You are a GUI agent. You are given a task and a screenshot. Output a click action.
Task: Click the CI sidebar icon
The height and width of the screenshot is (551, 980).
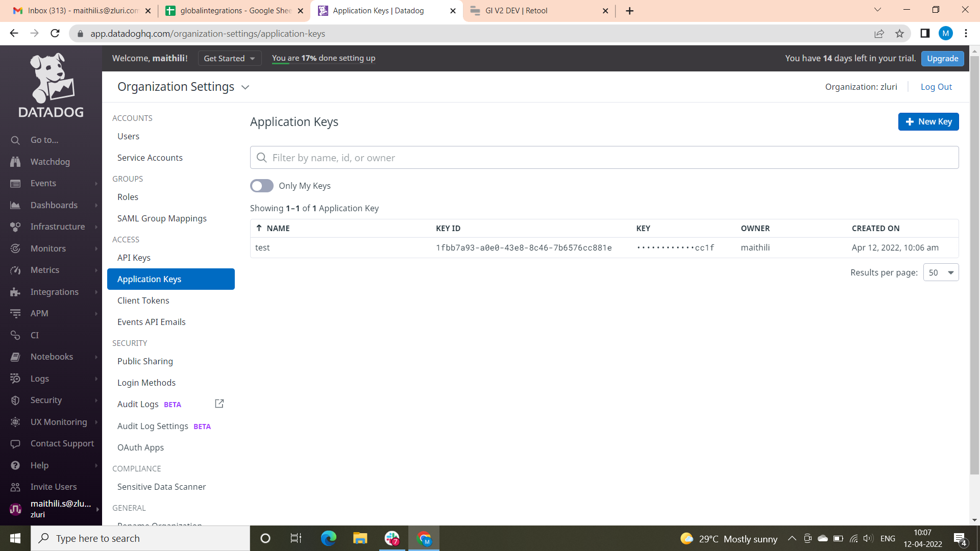15,335
